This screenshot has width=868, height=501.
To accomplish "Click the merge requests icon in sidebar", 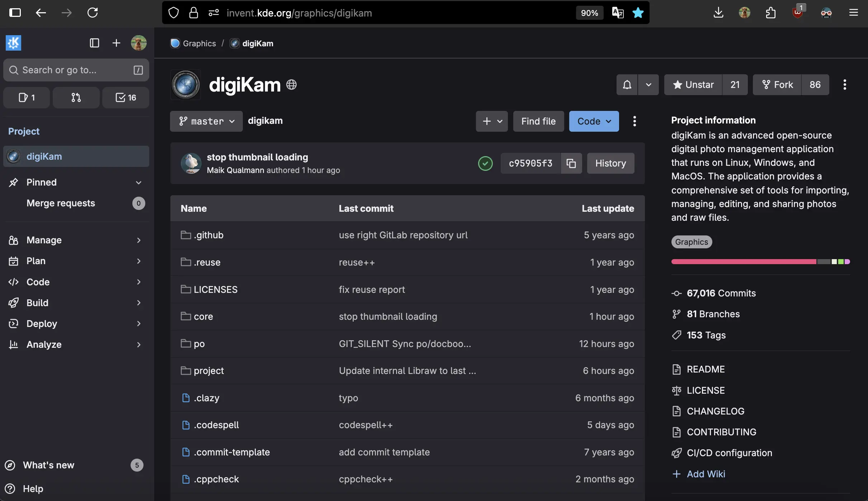I will pos(76,97).
